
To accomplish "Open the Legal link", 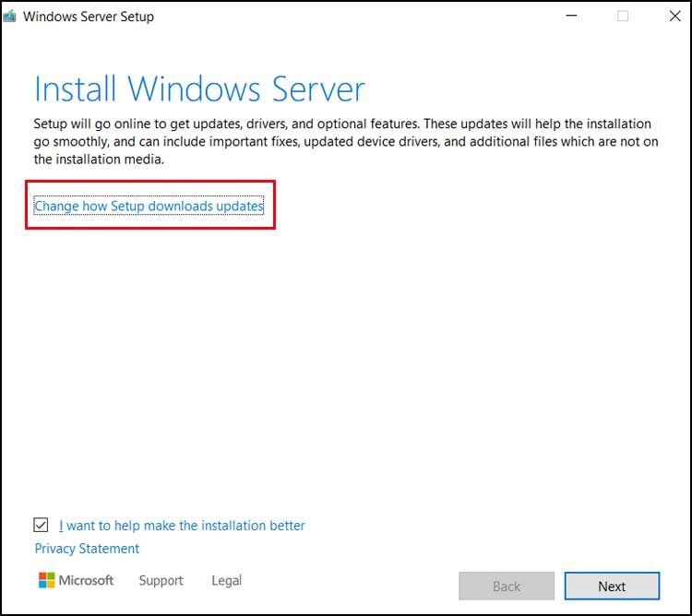I will coord(226,581).
